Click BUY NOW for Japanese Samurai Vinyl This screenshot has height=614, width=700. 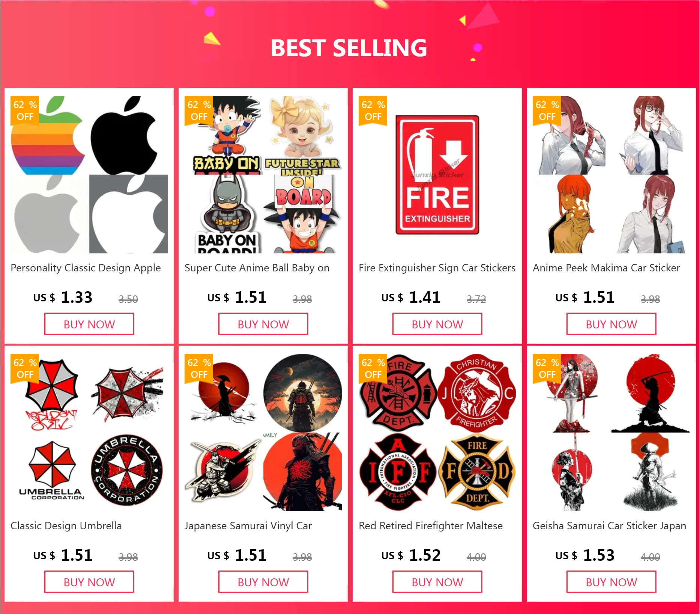pos(263,582)
